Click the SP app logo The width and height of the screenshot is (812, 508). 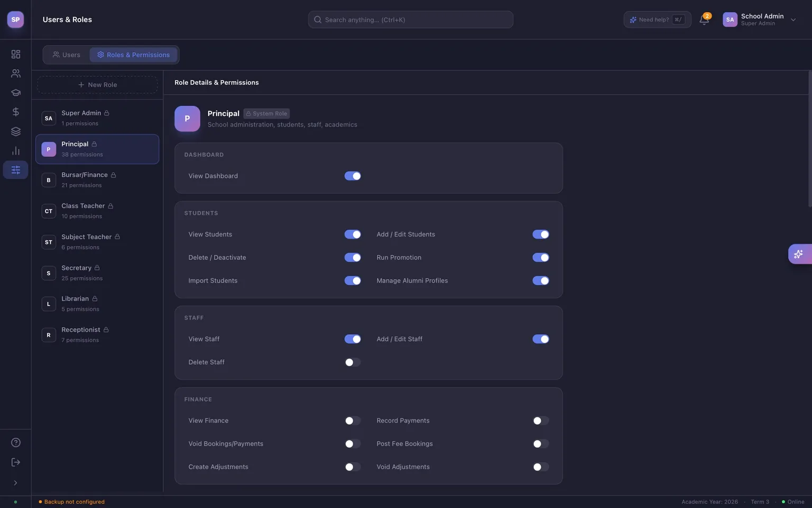tap(15, 20)
